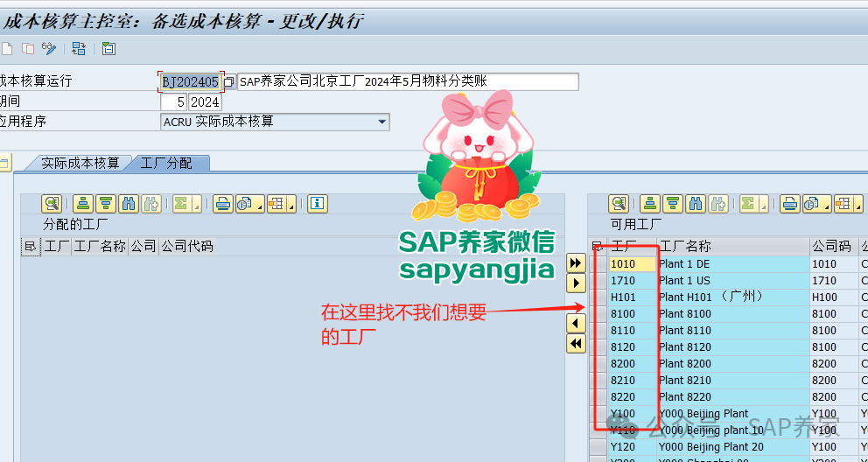Click Print icon in available plants toolbar
The image size is (868, 462).
pyautogui.click(x=789, y=204)
